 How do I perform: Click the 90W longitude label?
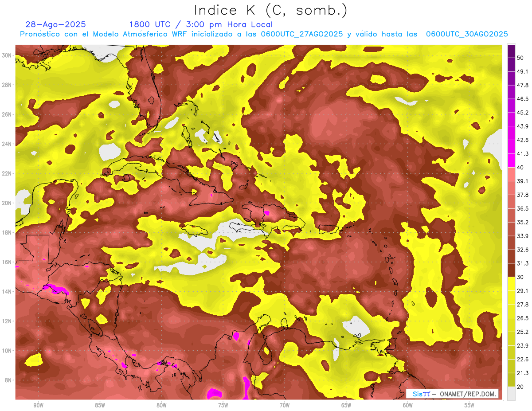coord(38,405)
